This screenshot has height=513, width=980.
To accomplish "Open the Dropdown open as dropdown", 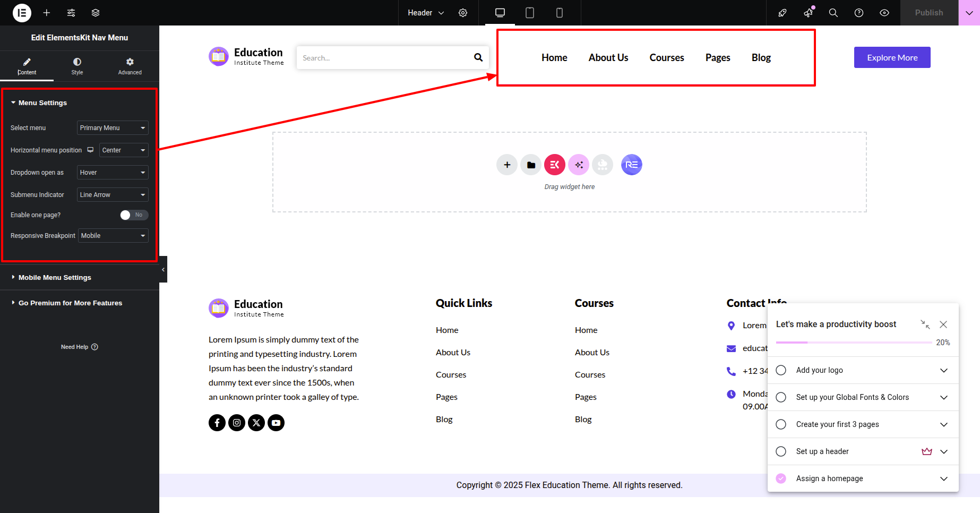I will click(x=113, y=173).
